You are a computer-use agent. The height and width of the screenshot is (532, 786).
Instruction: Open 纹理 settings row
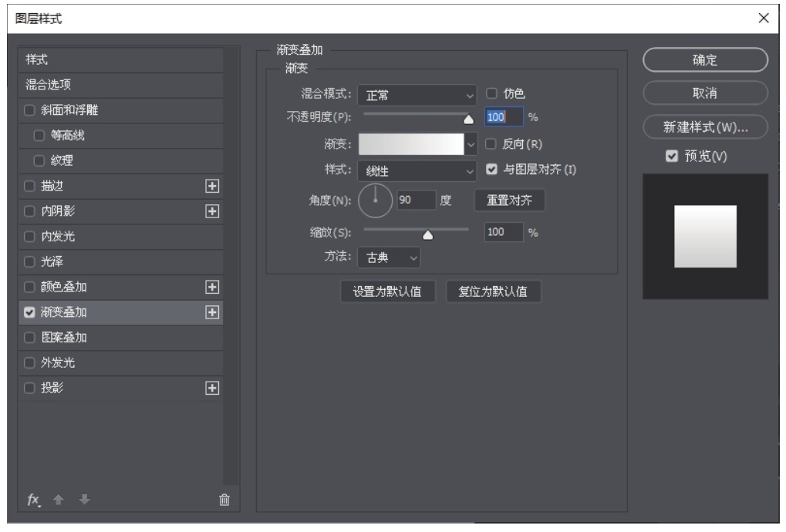(x=121, y=161)
